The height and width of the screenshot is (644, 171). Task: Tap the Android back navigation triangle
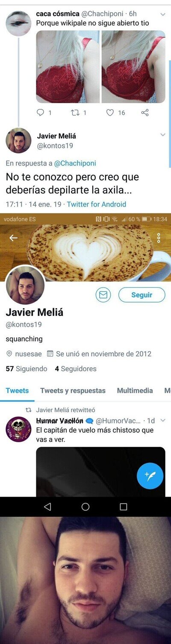click(x=47, y=507)
